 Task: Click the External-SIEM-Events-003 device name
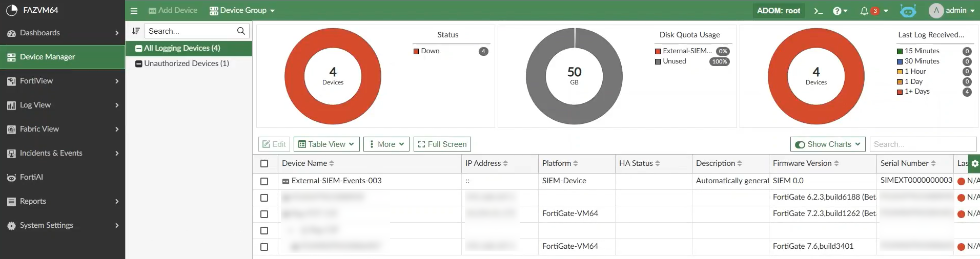pyautogui.click(x=336, y=181)
